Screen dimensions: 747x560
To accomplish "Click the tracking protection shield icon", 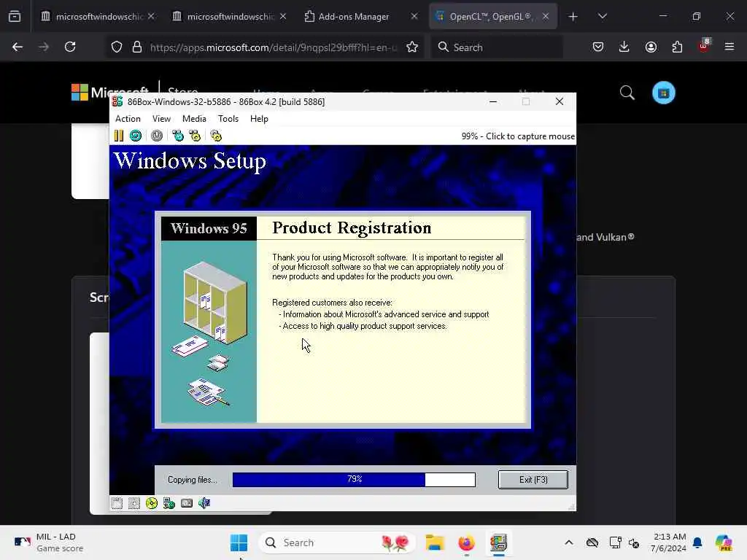I will pyautogui.click(x=117, y=47).
